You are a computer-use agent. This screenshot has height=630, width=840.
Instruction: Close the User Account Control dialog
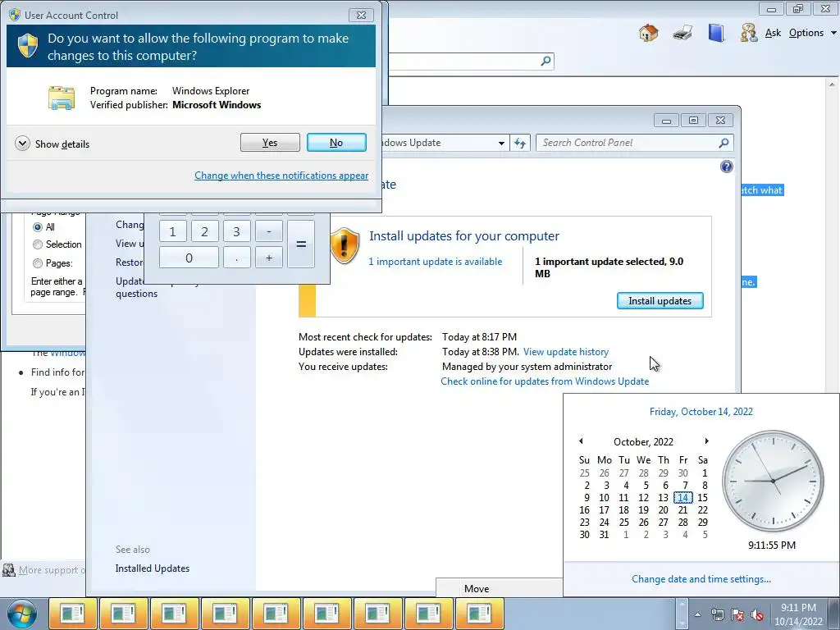pyautogui.click(x=361, y=15)
